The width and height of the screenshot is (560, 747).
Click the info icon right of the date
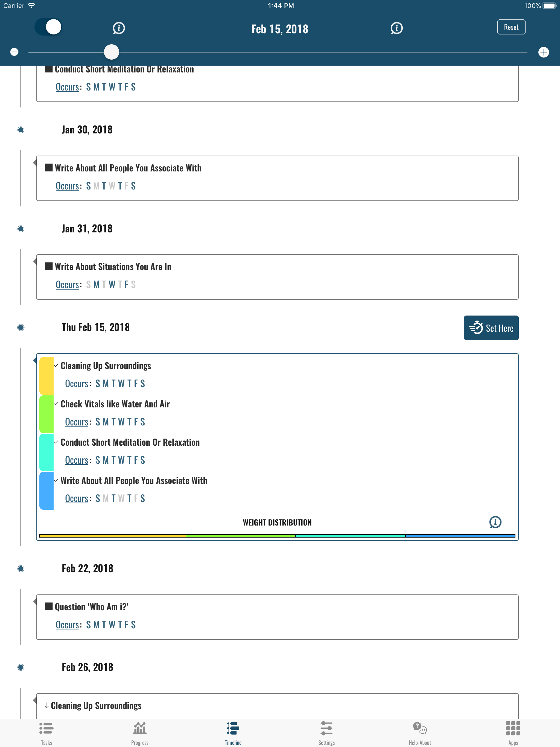pos(396,28)
